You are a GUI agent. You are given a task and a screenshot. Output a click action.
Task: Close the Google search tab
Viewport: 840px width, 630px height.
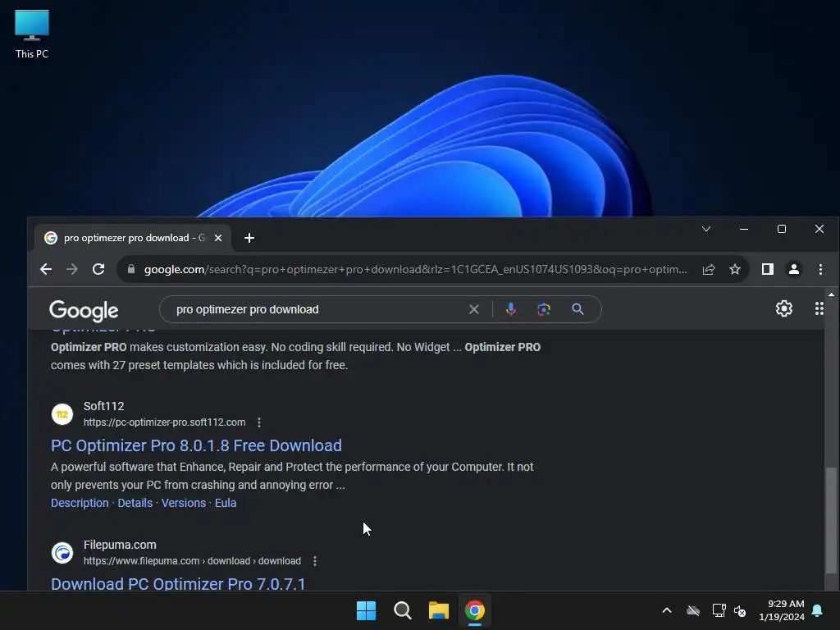(x=218, y=238)
